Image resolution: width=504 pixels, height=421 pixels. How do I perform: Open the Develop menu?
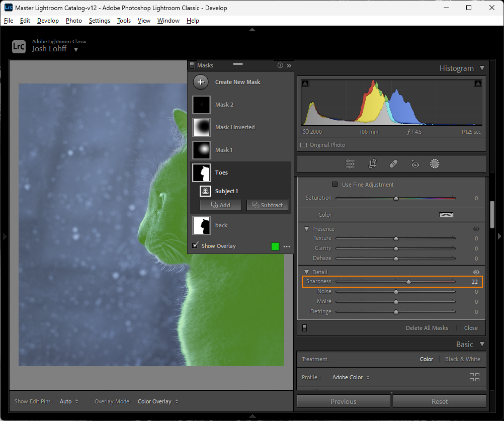point(48,21)
